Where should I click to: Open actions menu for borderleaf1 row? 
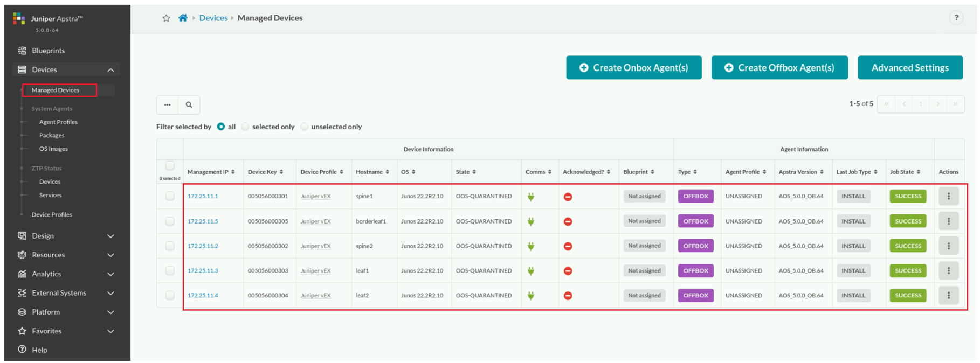coord(948,221)
